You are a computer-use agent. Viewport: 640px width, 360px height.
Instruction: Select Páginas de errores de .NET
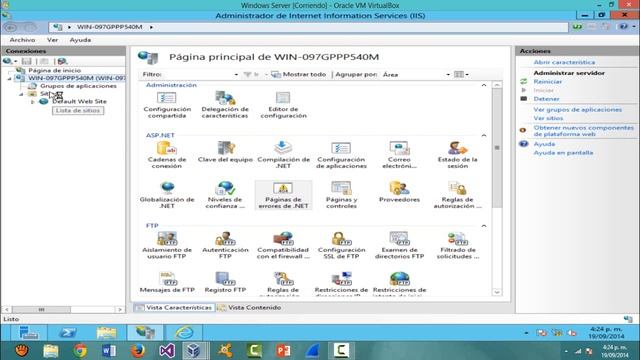coord(283,195)
